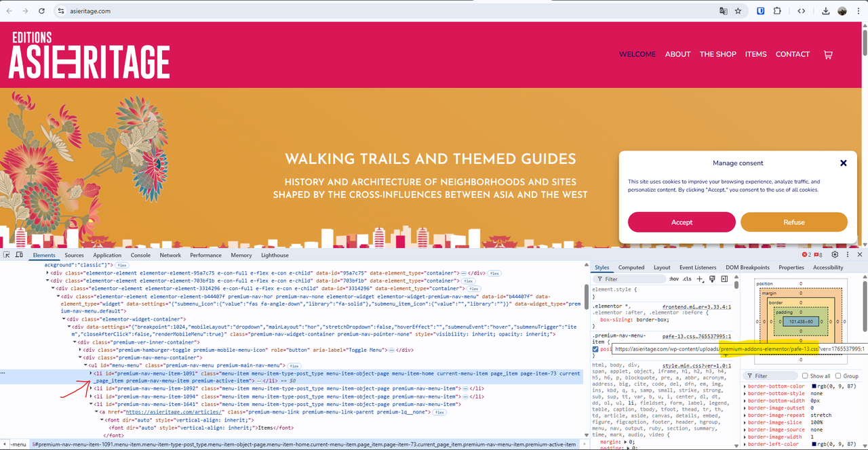This screenshot has width=868, height=450.
Task: Go back with the browser back arrow
Action: coord(8,11)
